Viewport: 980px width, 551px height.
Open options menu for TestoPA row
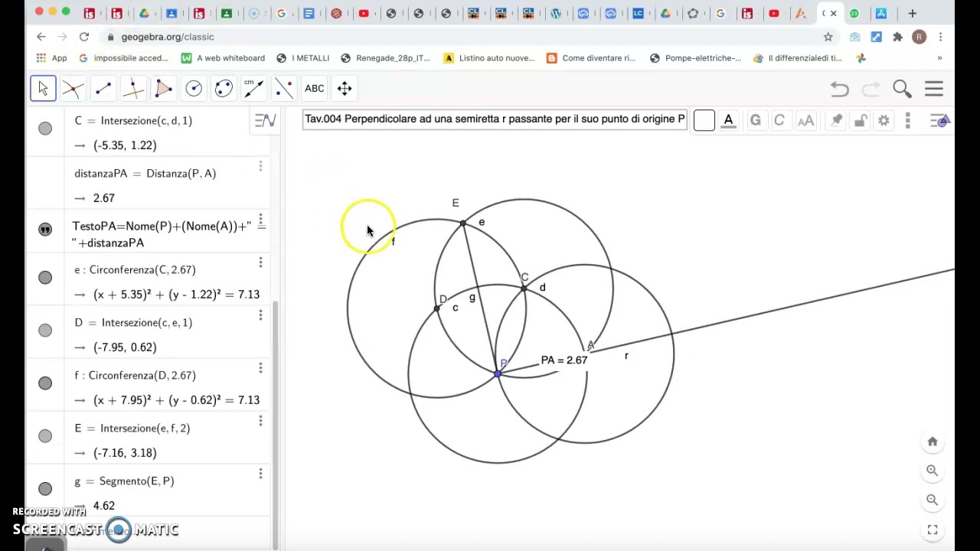(260, 220)
